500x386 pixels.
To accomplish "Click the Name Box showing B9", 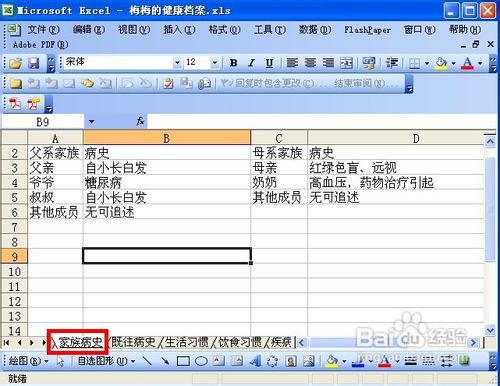I will click(x=43, y=122).
